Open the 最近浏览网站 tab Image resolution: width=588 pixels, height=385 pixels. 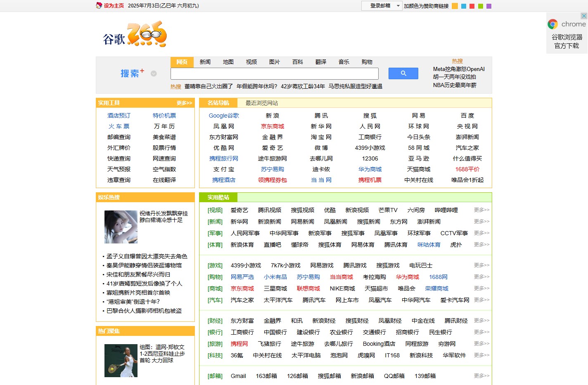[261, 103]
